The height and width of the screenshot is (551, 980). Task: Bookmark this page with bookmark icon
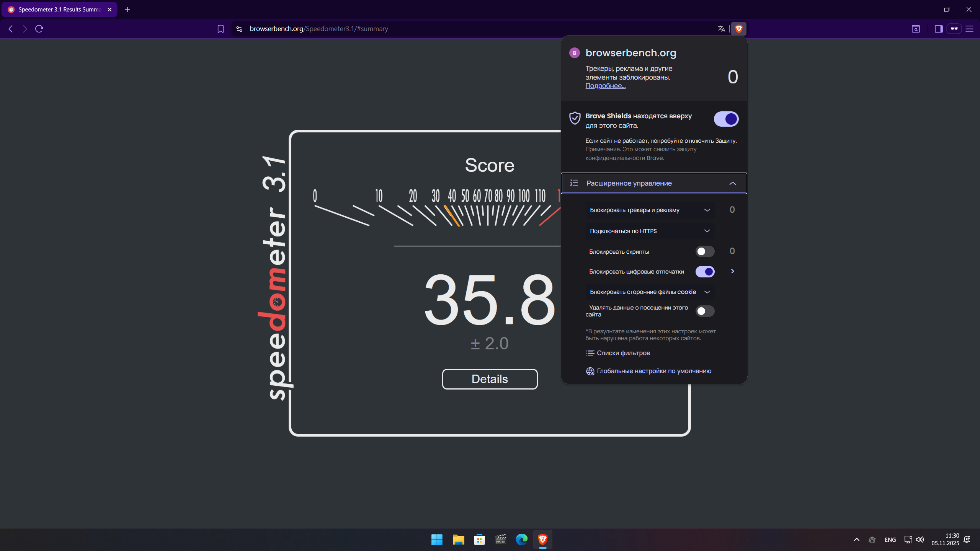pos(220,29)
